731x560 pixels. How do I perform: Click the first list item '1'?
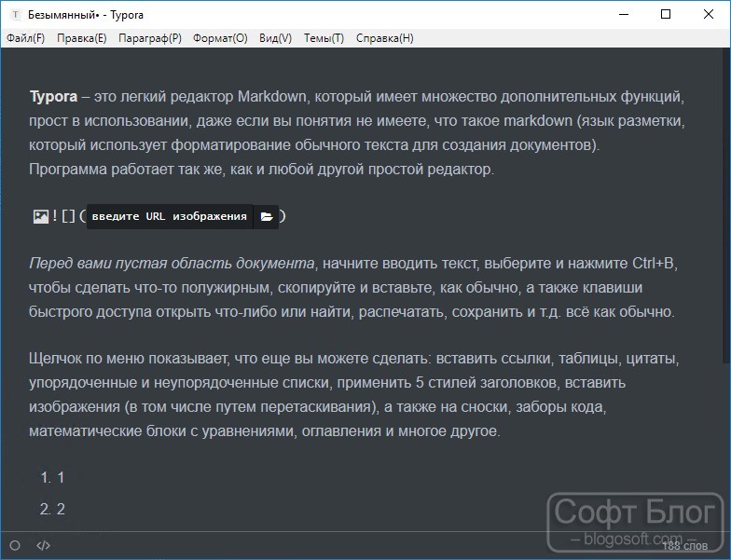[x=61, y=477]
